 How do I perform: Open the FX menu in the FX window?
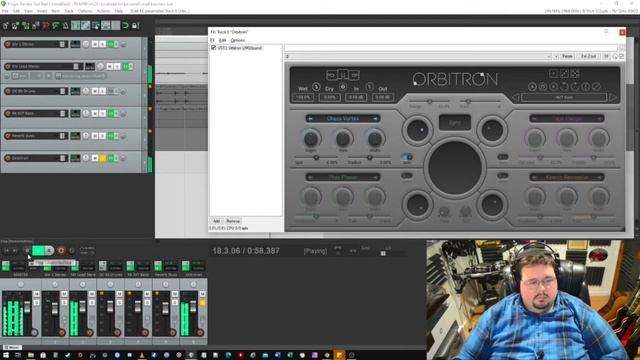pyautogui.click(x=212, y=40)
